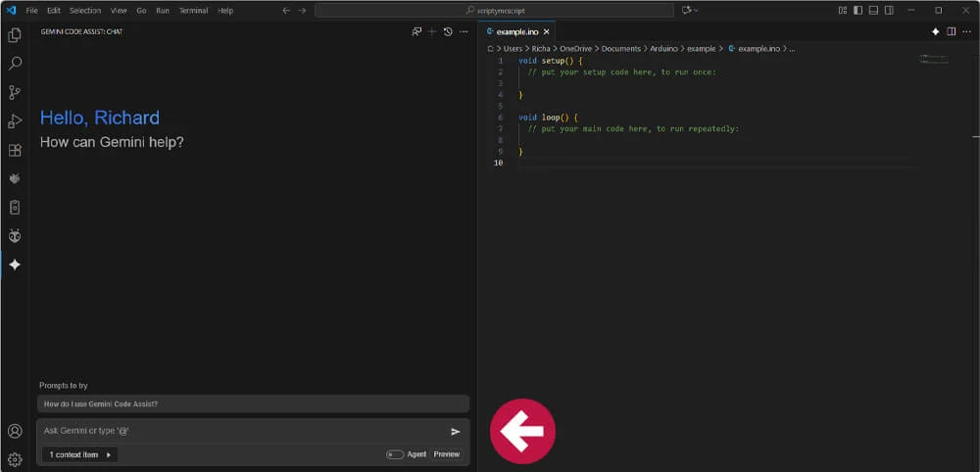Click the 'put your setup code here' comment
The height and width of the screenshot is (472, 980).
coord(622,72)
